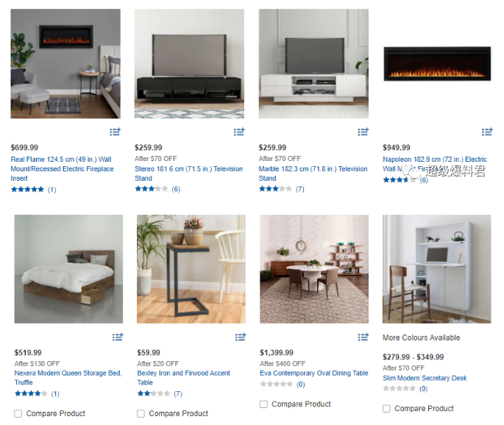Select the Bexley accent table product image

click(x=191, y=269)
